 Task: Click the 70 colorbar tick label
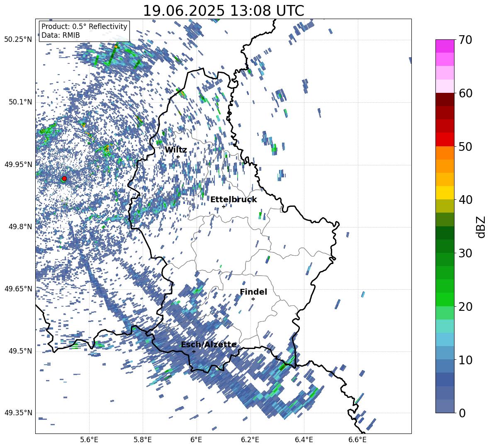465,40
